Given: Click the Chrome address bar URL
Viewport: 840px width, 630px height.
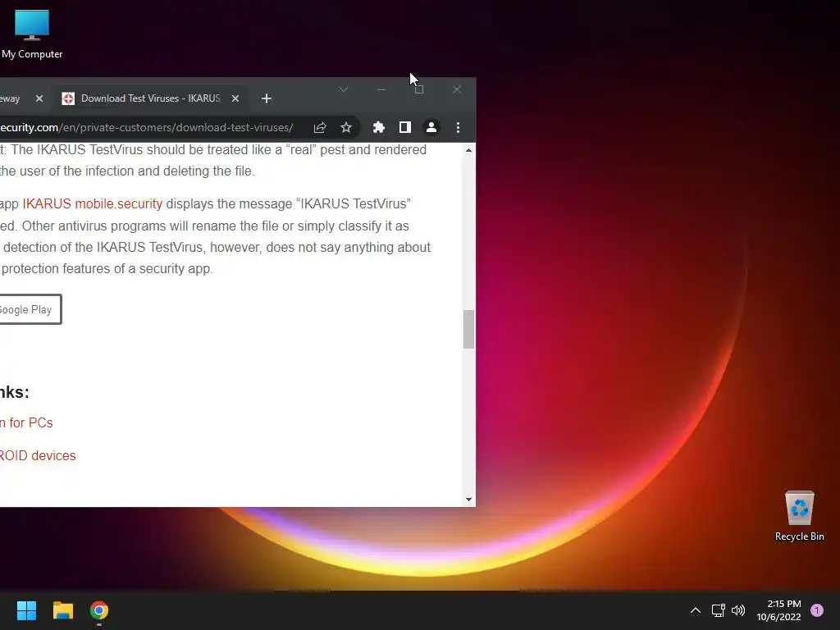Looking at the screenshot, I should [146, 127].
